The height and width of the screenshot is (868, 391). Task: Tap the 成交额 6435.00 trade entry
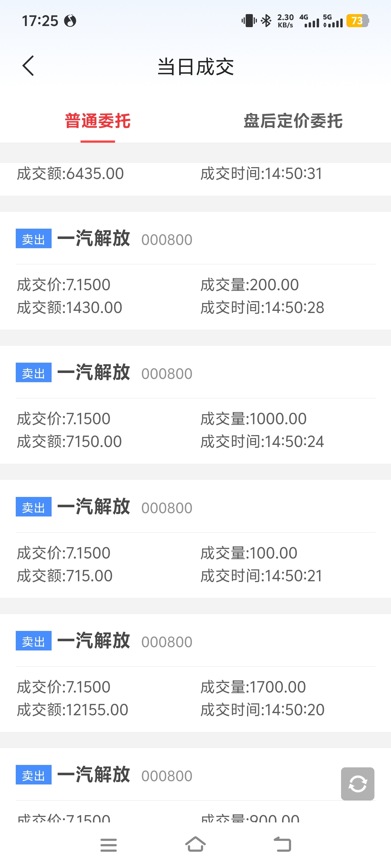click(x=195, y=179)
